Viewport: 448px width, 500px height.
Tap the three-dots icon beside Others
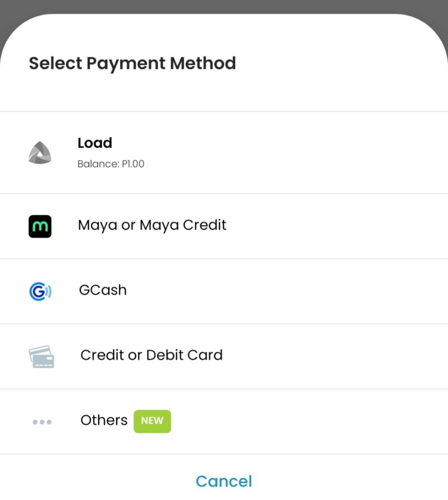tap(42, 422)
